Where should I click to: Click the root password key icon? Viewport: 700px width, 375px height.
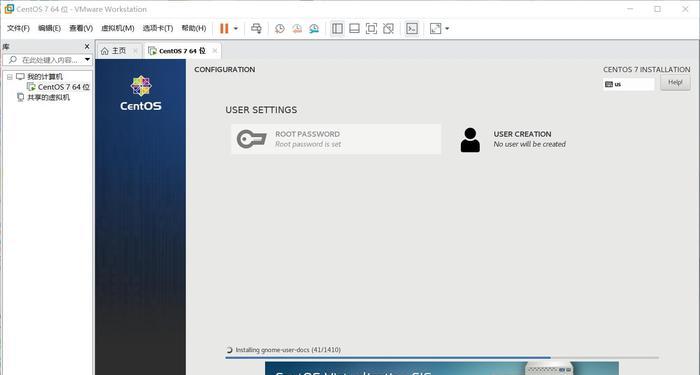pos(251,139)
